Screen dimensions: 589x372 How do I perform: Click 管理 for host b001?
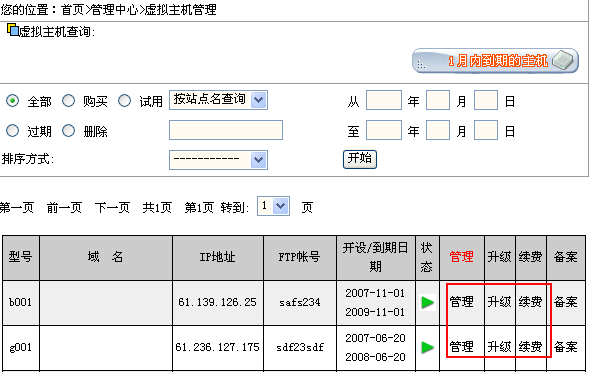tap(461, 302)
